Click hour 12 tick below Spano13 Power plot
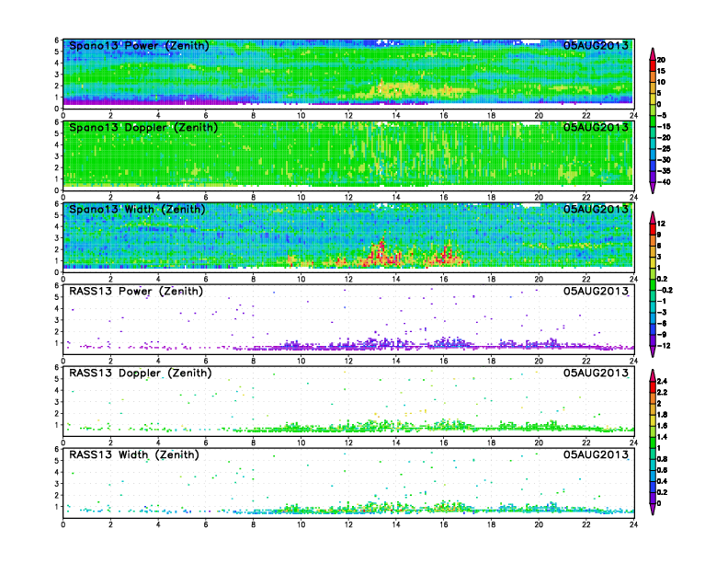Viewport: 728px width, 563px height. click(x=348, y=116)
